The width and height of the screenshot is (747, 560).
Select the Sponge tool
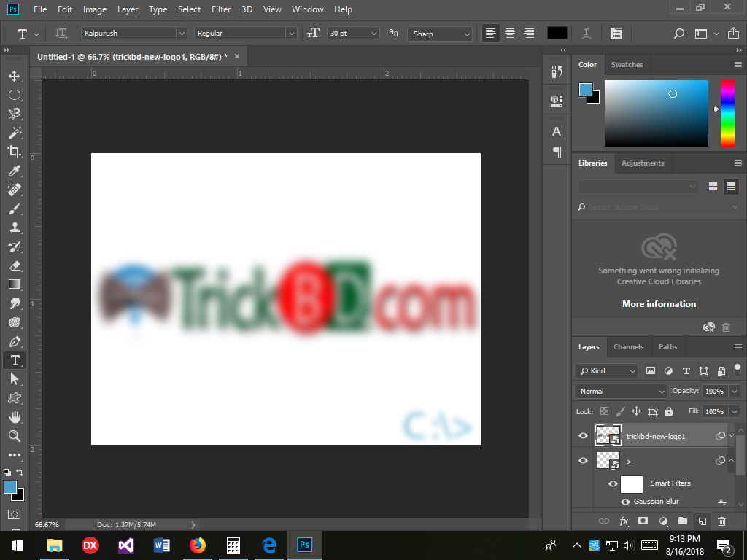pyautogui.click(x=15, y=322)
